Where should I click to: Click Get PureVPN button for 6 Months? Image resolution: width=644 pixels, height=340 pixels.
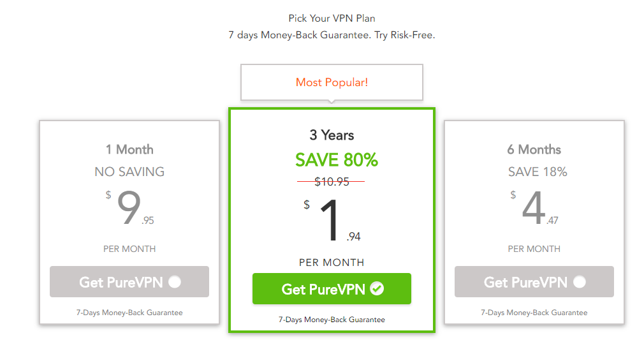tap(534, 281)
